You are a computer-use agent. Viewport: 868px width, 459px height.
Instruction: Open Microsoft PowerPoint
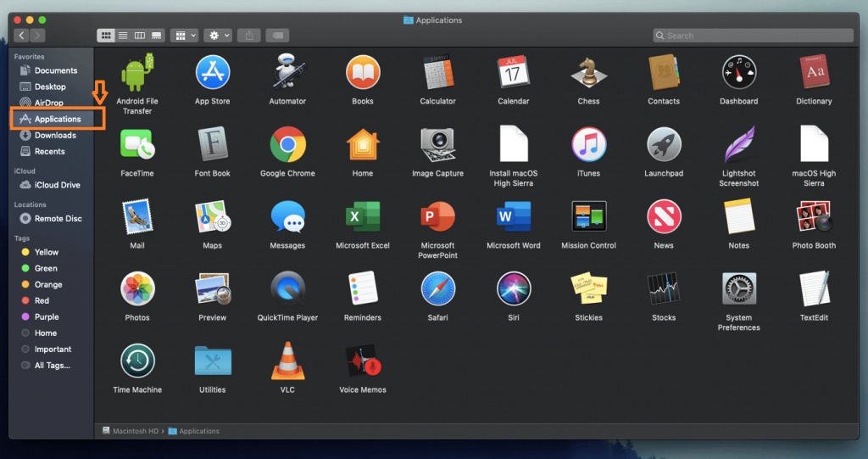point(438,216)
